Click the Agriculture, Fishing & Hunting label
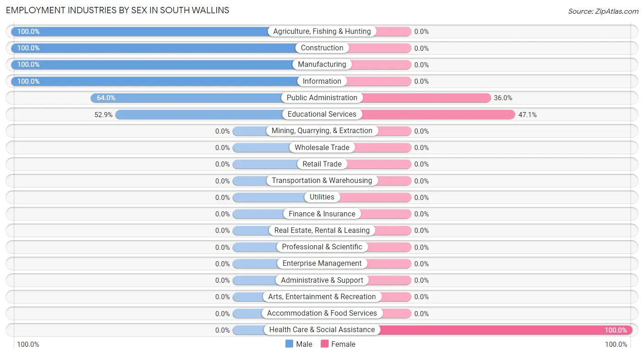 (322, 32)
